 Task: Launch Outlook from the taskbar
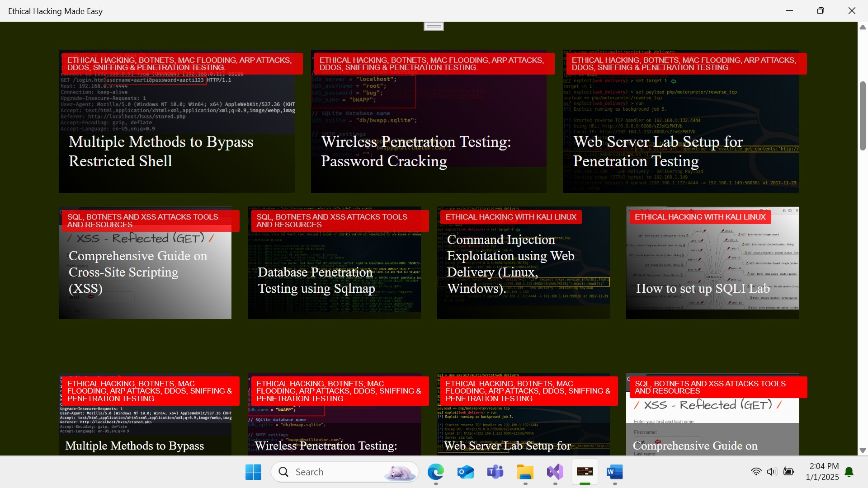coord(465,472)
